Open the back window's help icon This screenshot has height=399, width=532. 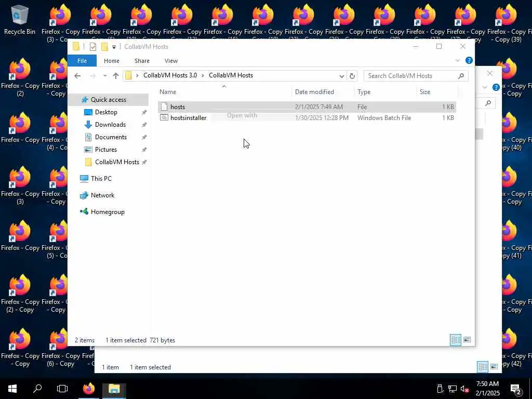tap(496, 87)
